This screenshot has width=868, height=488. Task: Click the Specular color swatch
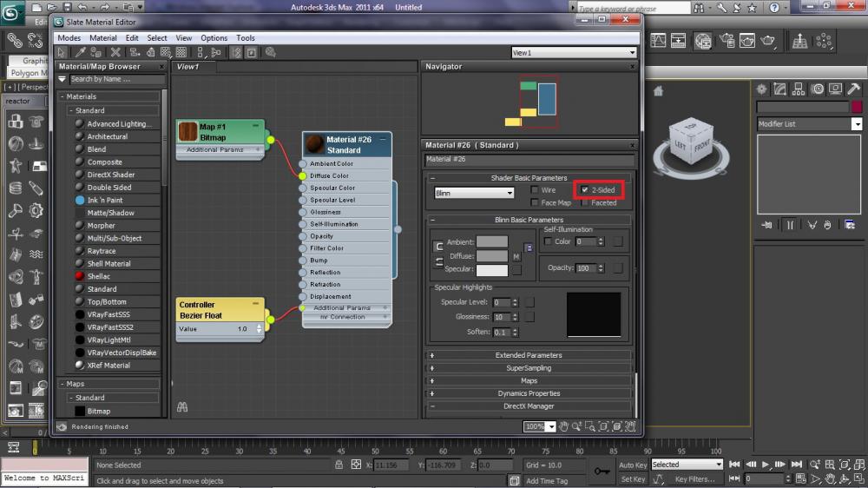[492, 270]
